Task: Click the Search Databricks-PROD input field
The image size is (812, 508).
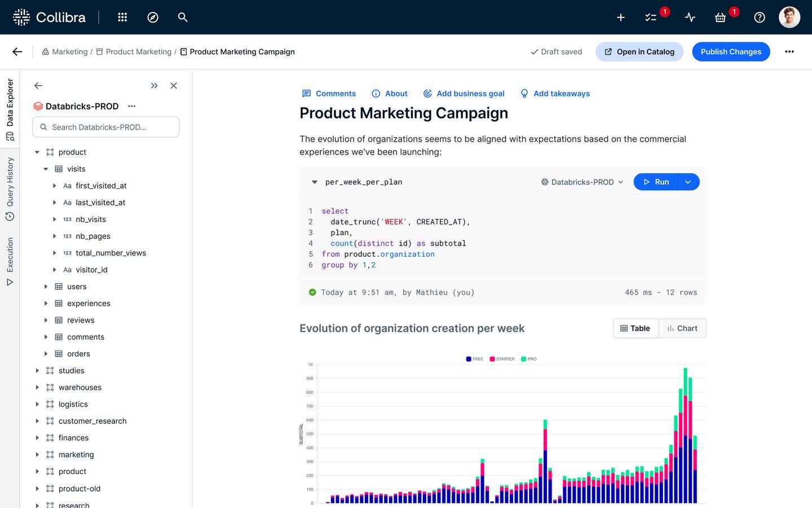Action: click(x=106, y=128)
